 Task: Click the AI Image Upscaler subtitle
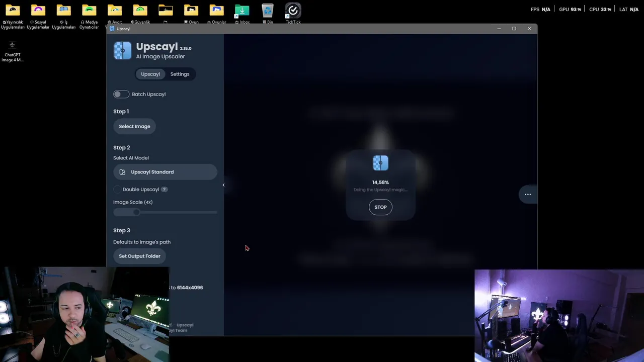coord(160,56)
